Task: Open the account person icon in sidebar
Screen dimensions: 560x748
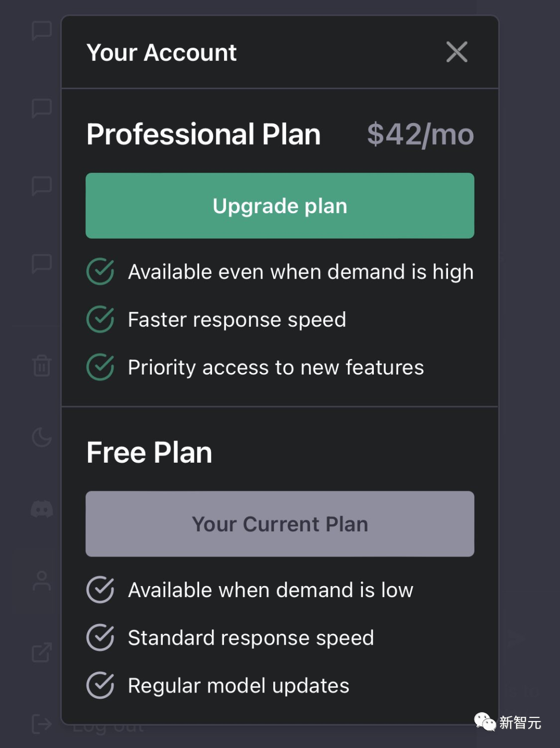Action: point(41,581)
